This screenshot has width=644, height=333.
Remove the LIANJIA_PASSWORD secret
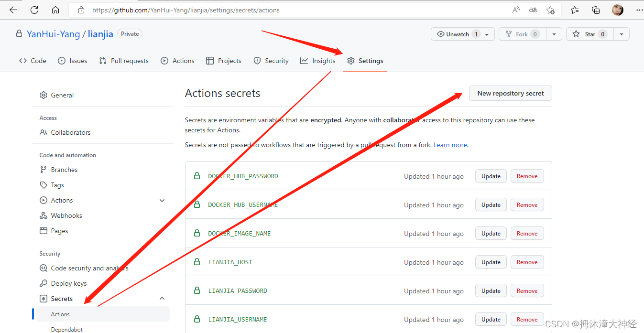pyautogui.click(x=527, y=291)
